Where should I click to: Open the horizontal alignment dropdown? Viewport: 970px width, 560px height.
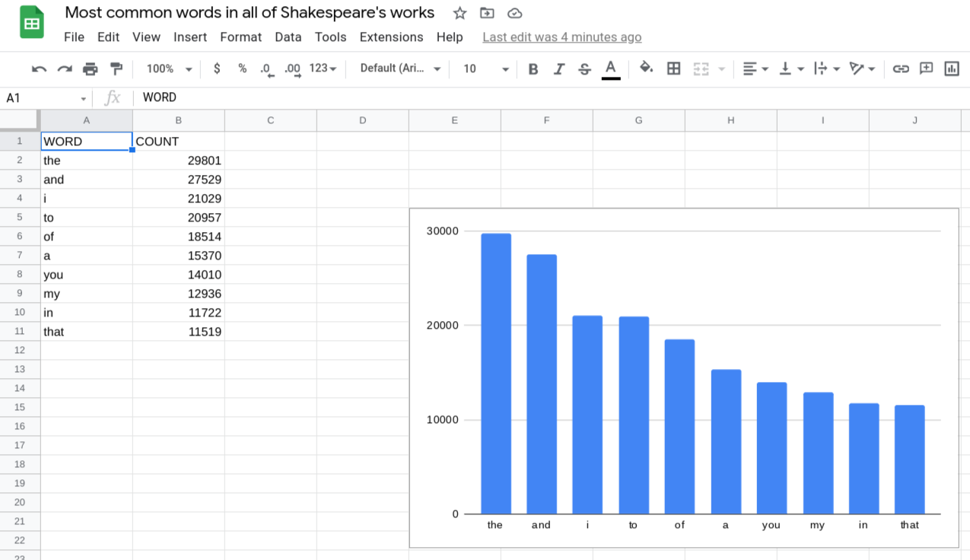(755, 68)
